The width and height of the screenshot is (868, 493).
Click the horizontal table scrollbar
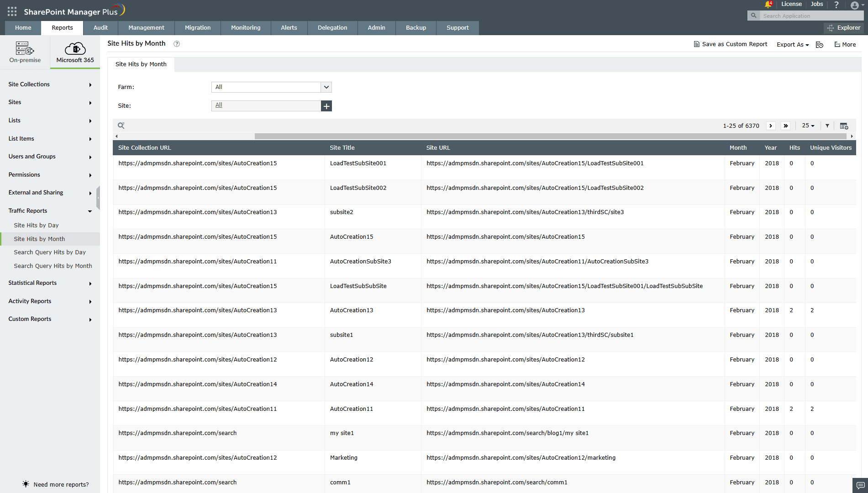[x=550, y=136]
